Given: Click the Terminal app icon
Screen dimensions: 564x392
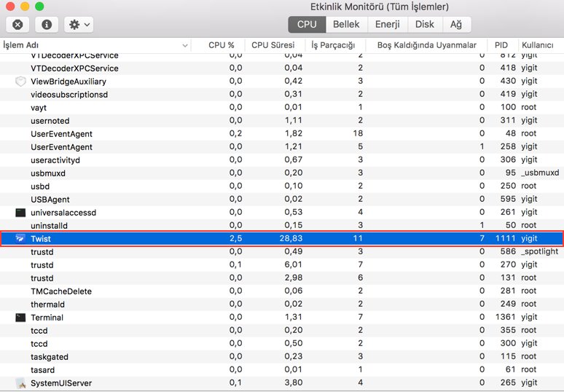Looking at the screenshot, I should [20, 317].
